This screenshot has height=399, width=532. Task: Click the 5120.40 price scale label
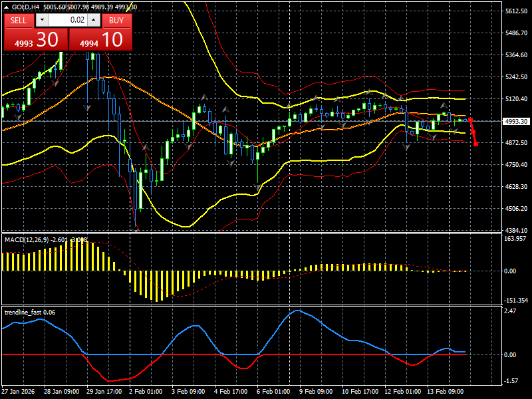point(516,99)
